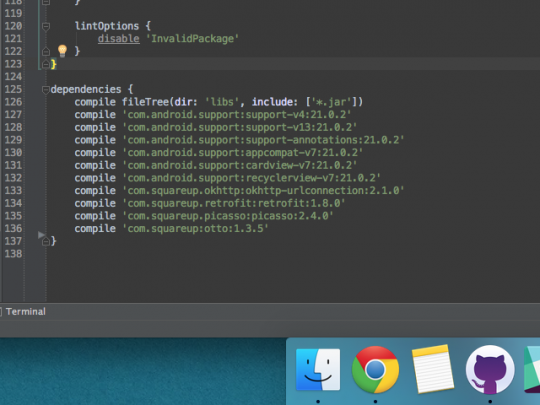Viewport: 540px width, 405px height.
Task: Collapse the lintOptions block fold marker
Action: tap(46, 26)
